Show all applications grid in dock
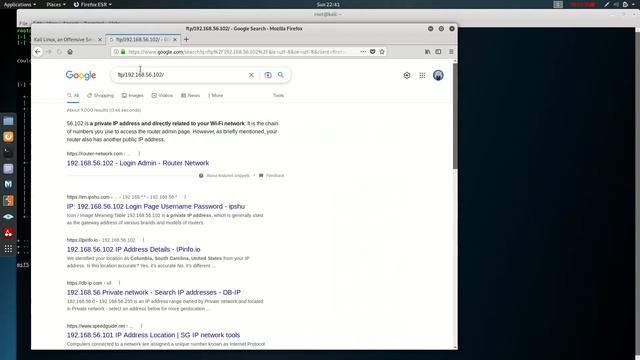640x360 pixels. tap(8, 249)
